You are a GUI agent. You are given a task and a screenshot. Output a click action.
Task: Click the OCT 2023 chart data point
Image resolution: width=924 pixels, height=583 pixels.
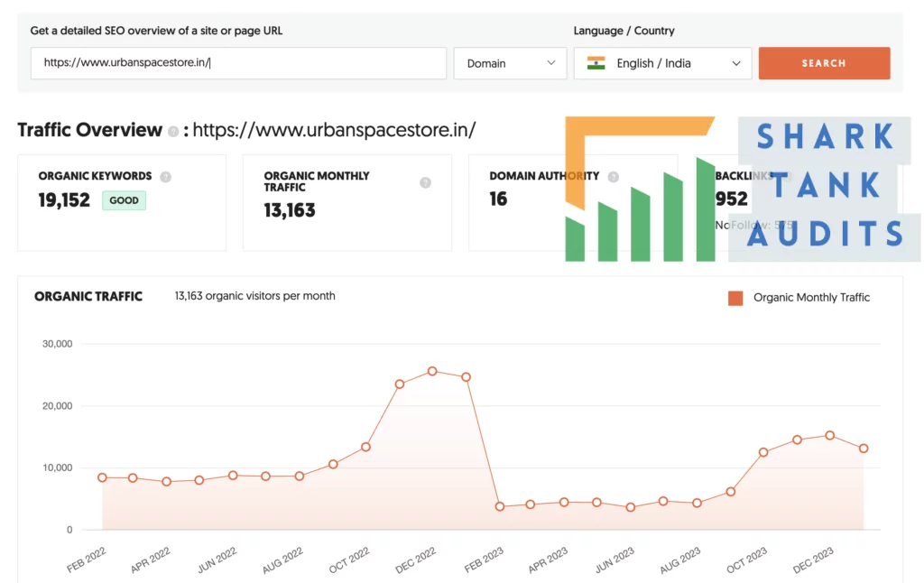[763, 452]
